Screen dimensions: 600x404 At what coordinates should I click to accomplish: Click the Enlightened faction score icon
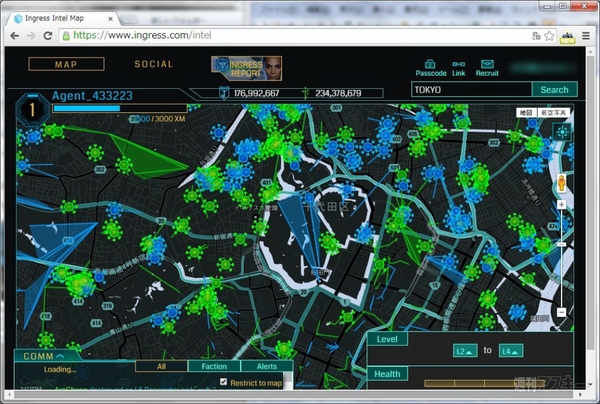305,93
